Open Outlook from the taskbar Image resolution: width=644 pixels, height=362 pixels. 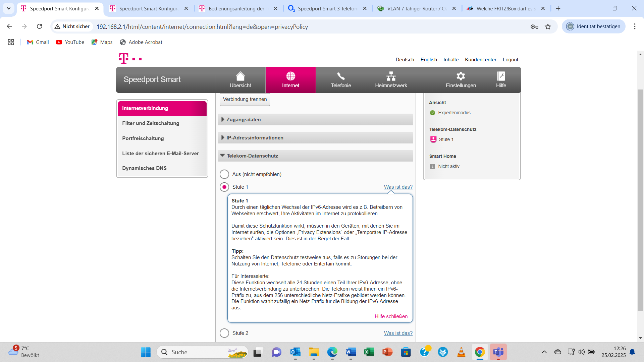296,352
